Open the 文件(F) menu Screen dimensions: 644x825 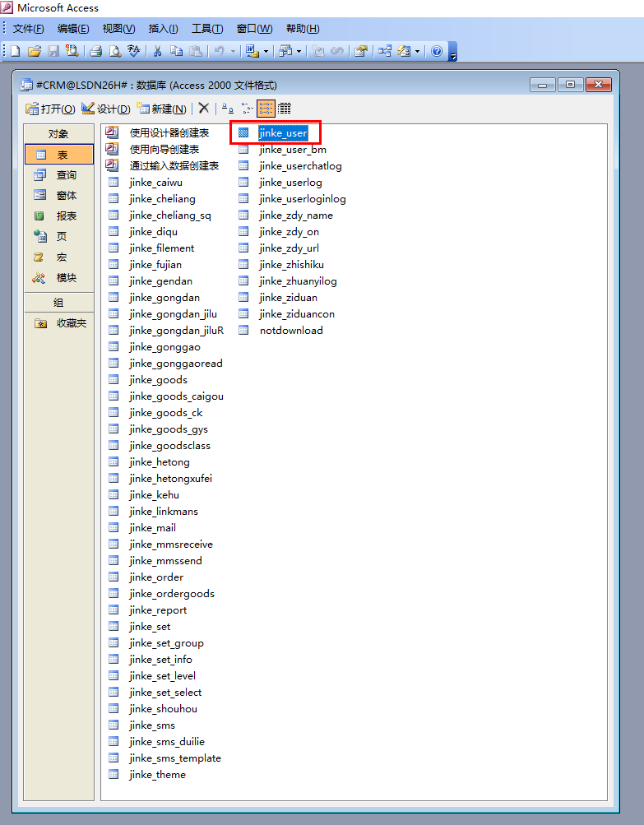click(29, 29)
